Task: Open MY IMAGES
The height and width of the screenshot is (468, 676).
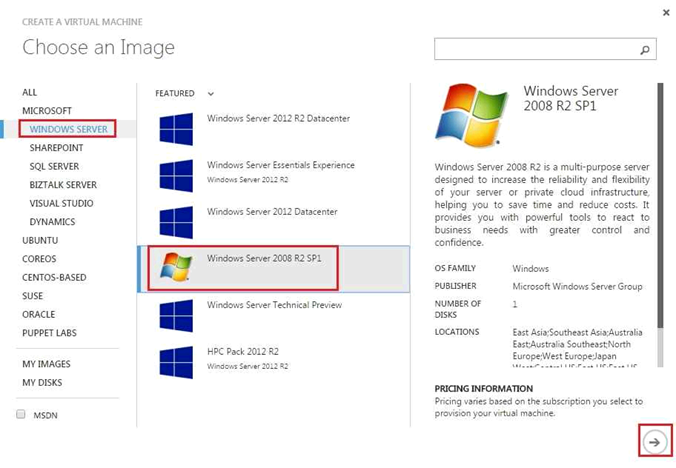Action: (x=47, y=364)
